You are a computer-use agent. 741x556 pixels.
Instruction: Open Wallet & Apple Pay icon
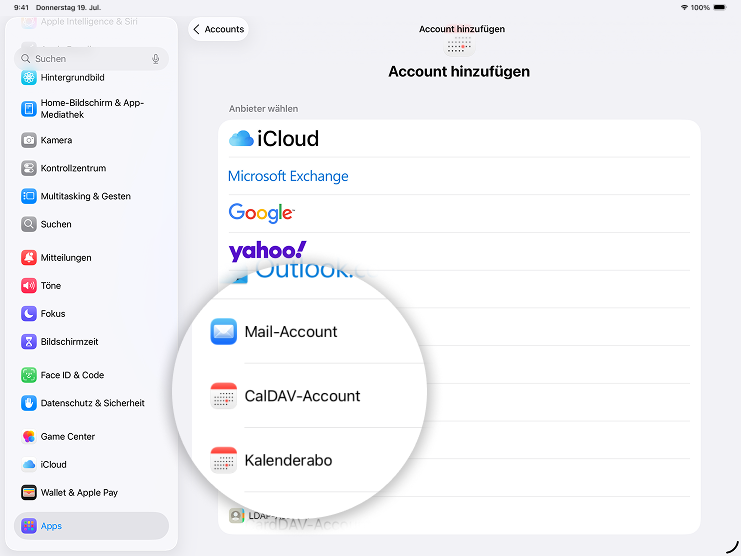pyautogui.click(x=29, y=492)
